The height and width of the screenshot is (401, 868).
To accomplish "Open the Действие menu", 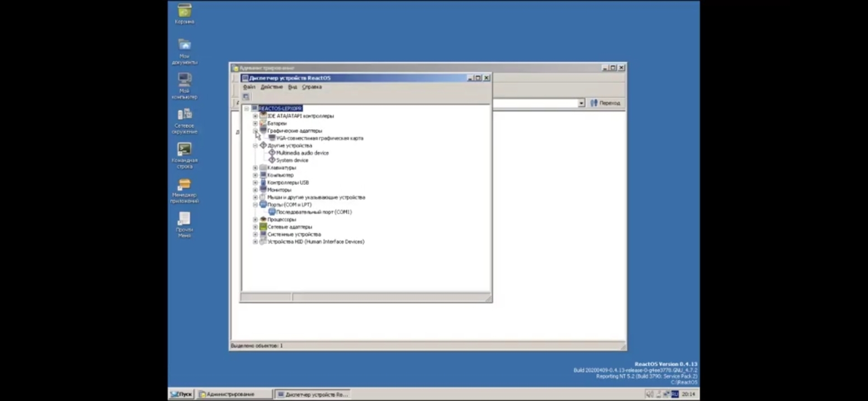I will 271,87.
